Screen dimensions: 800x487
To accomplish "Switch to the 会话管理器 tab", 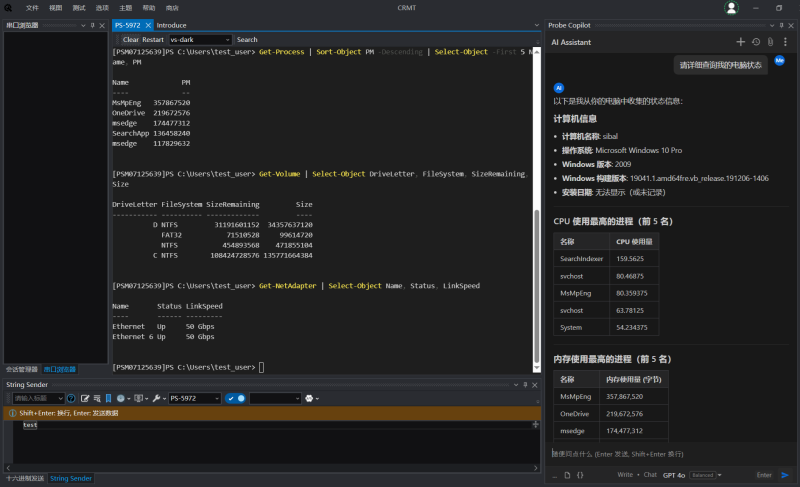I will (x=22, y=369).
